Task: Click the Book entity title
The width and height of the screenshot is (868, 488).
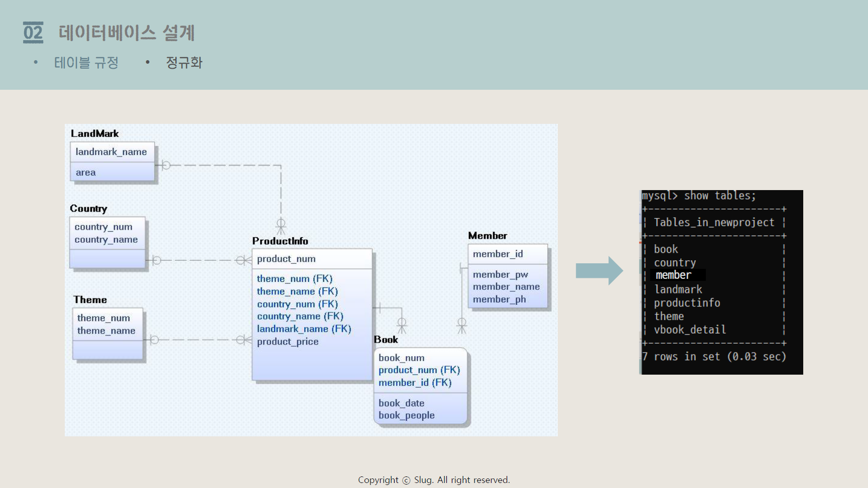Action: (x=386, y=340)
